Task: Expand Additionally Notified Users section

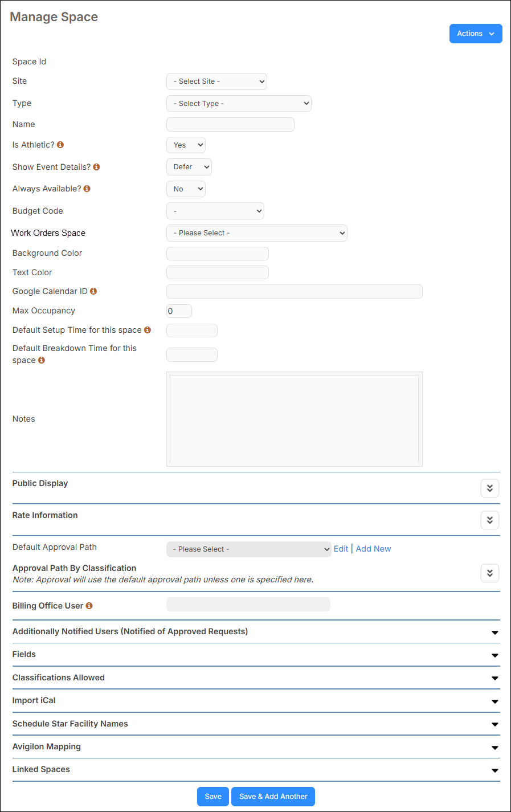Action: tap(495, 633)
